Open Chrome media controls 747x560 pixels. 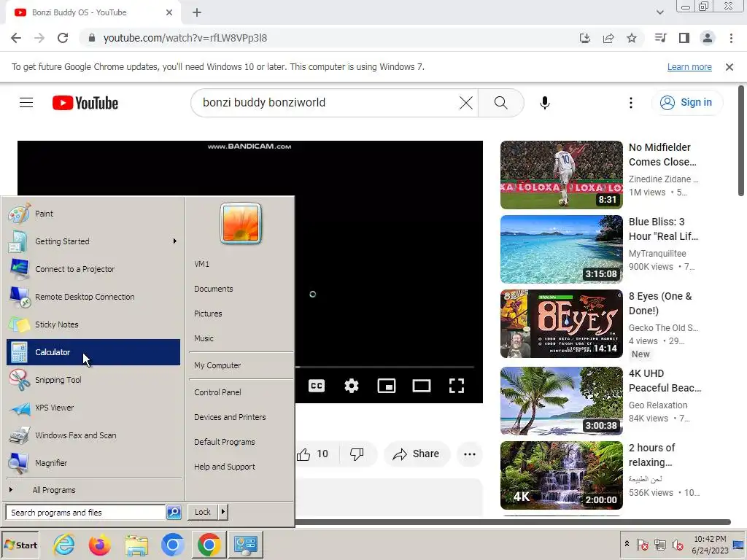click(x=660, y=38)
